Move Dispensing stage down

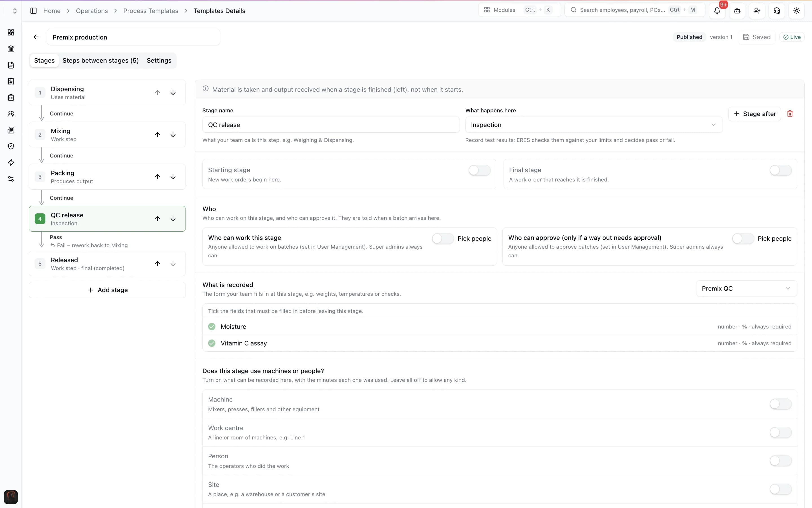(x=173, y=92)
